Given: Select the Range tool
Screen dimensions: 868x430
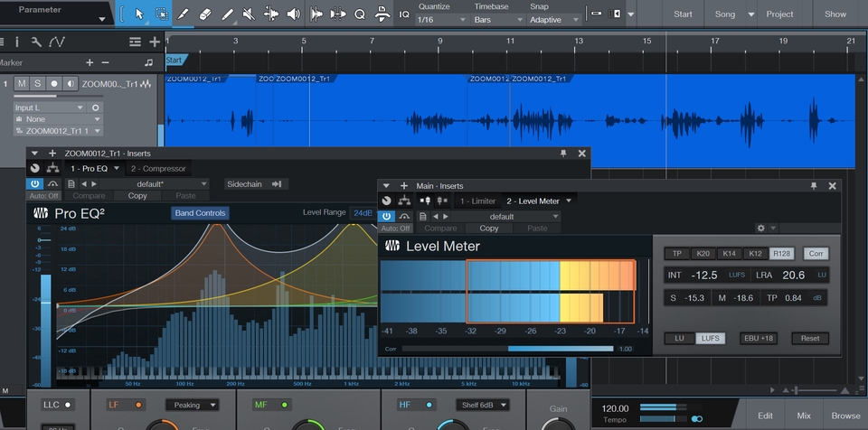Looking at the screenshot, I should 161,14.
